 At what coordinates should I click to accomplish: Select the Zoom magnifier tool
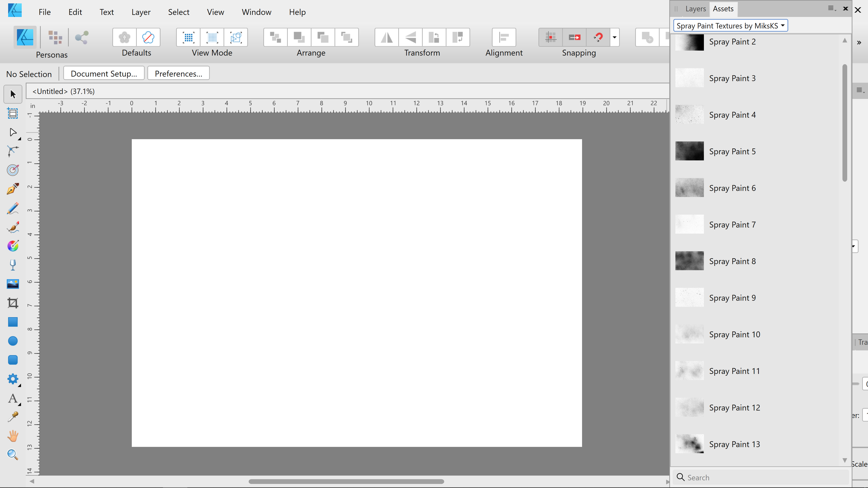click(13, 455)
